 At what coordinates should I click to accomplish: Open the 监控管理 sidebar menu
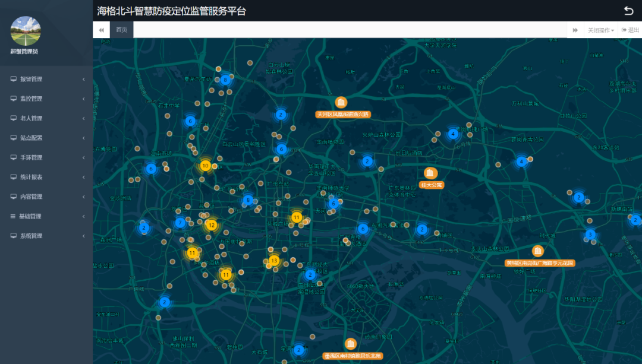pyautogui.click(x=31, y=99)
